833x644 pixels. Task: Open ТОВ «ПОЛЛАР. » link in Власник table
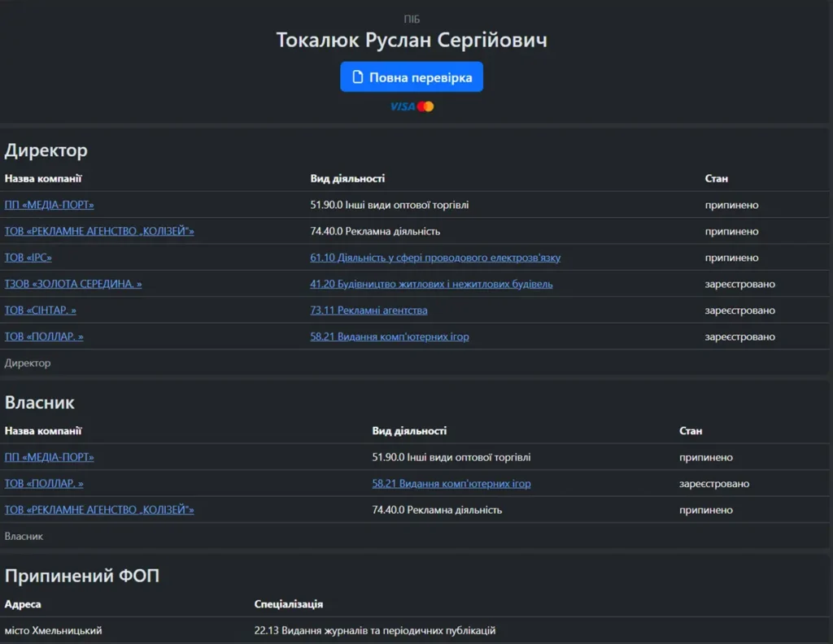coord(44,484)
